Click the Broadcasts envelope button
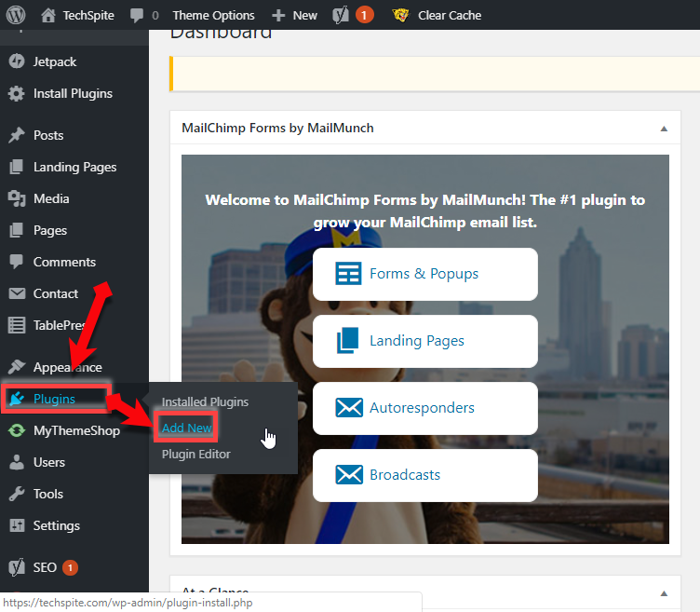The height and width of the screenshot is (612, 700). 424,475
